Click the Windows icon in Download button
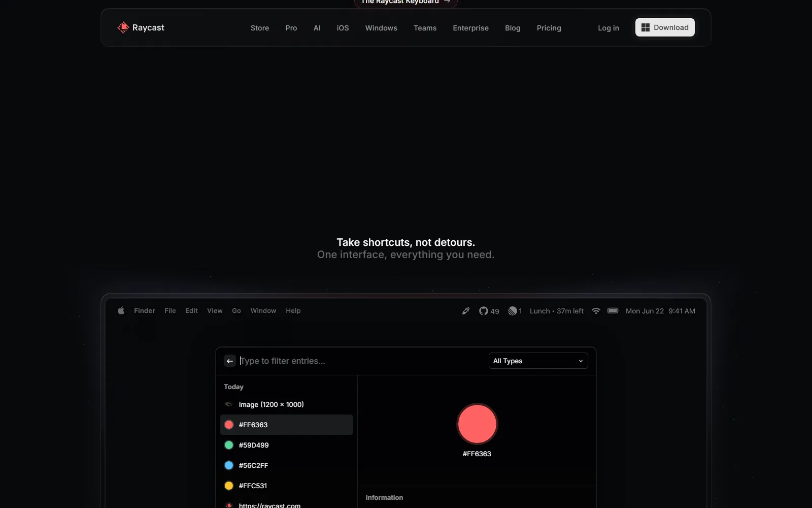The height and width of the screenshot is (508, 812). [646, 27]
